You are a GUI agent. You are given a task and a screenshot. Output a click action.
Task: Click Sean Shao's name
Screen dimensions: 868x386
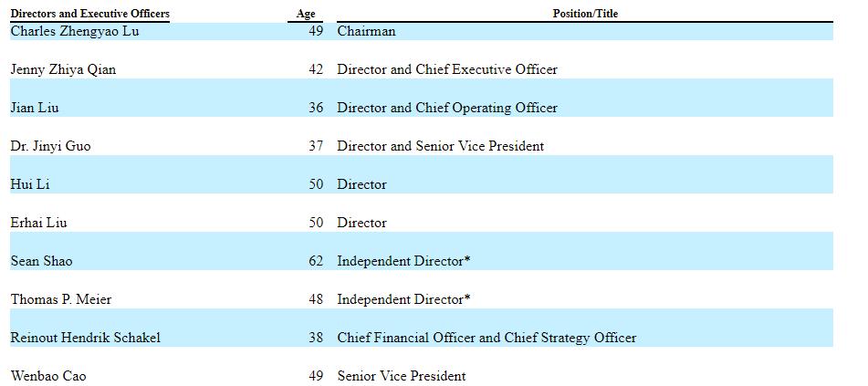(41, 261)
